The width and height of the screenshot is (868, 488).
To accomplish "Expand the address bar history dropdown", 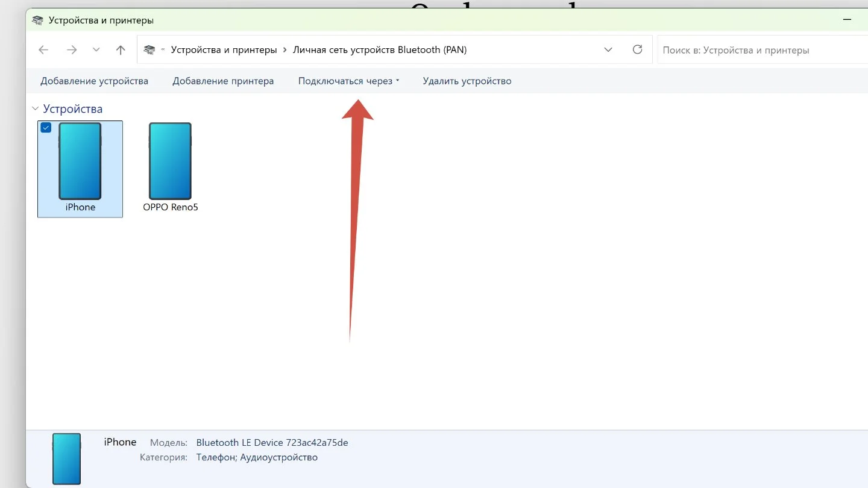I will 608,50.
